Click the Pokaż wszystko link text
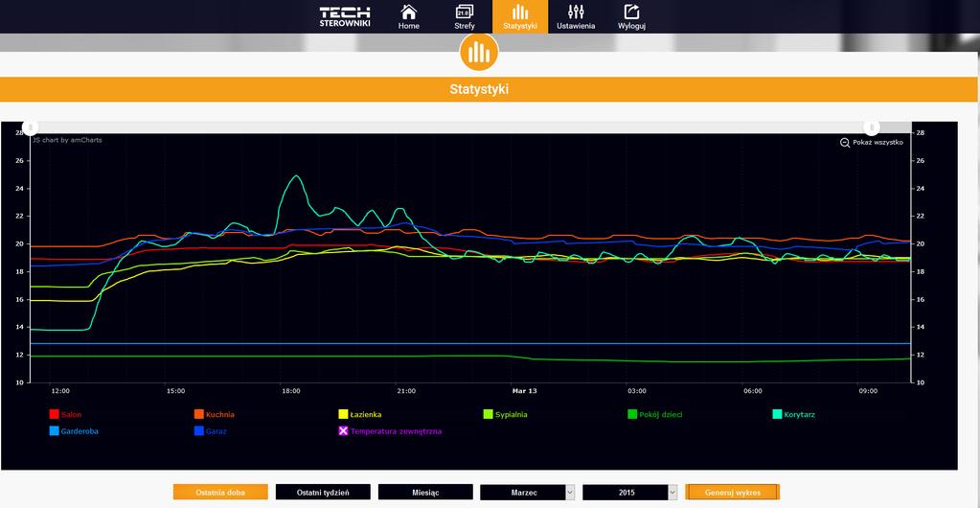This screenshot has height=508, width=980. tap(878, 143)
